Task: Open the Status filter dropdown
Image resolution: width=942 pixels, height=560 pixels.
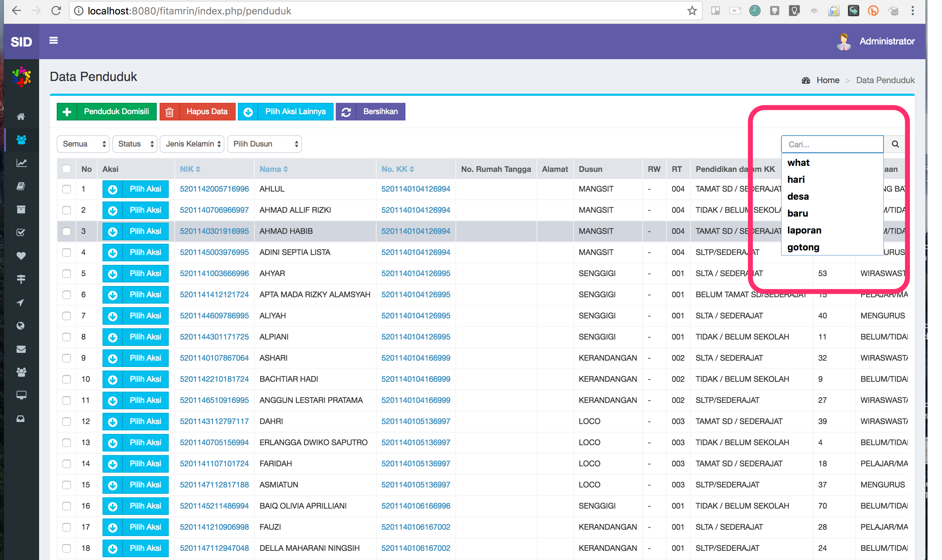Action: [135, 144]
